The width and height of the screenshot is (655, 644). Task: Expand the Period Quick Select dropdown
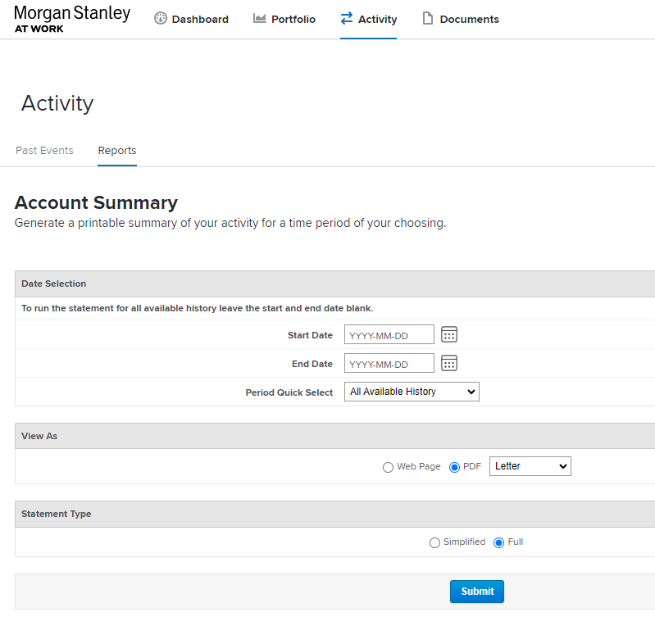pos(412,392)
